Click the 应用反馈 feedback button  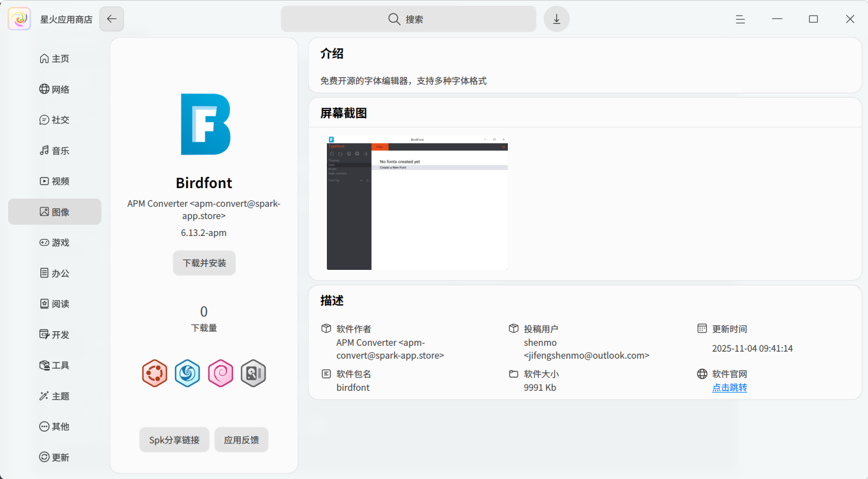[242, 440]
